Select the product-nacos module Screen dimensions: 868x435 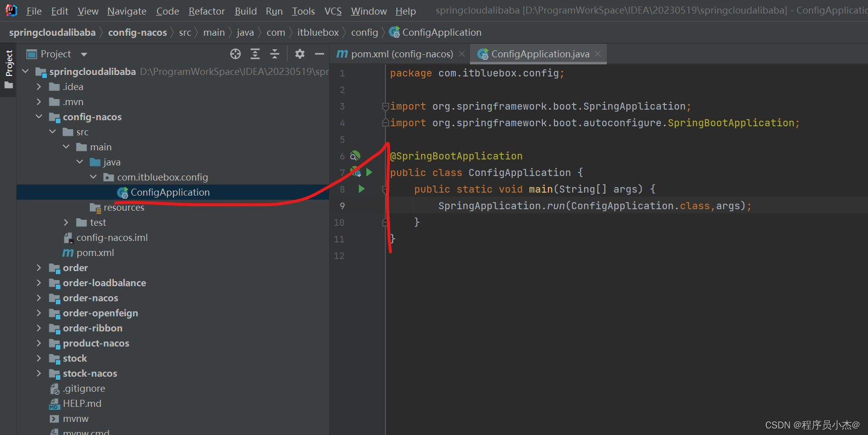[x=96, y=343]
